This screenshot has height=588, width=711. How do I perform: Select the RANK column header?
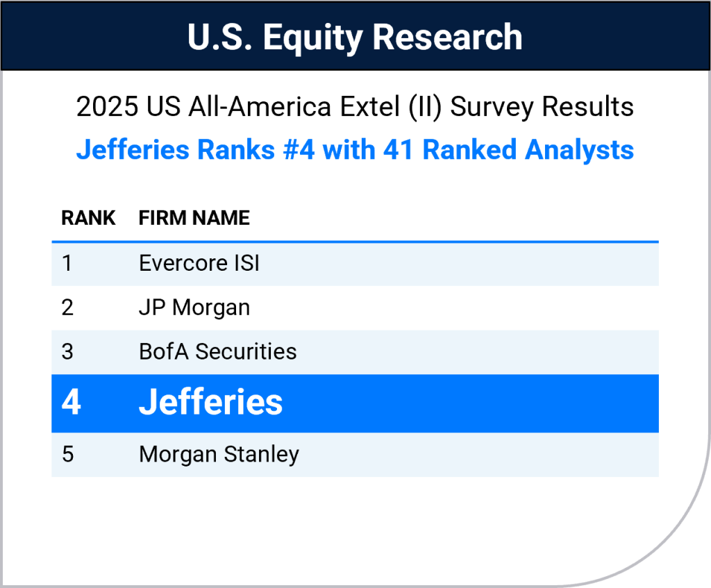pyautogui.click(x=88, y=218)
